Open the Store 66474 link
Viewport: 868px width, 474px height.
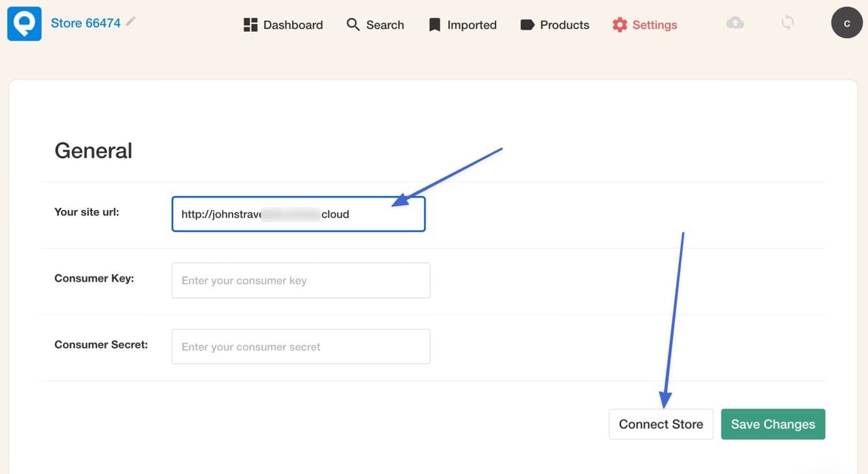coord(86,23)
